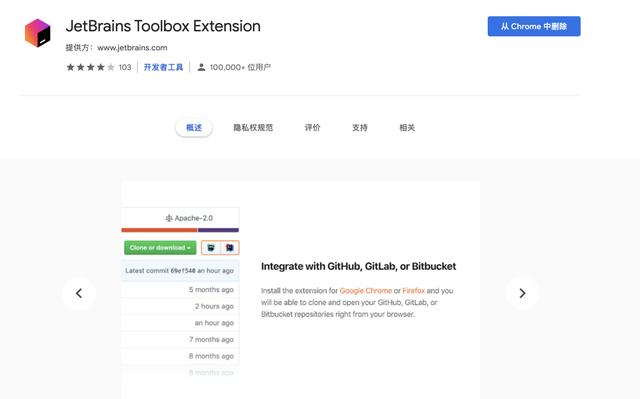Click the 7 months ago row
Screen dimensions: 640x399
pyautogui.click(x=180, y=339)
